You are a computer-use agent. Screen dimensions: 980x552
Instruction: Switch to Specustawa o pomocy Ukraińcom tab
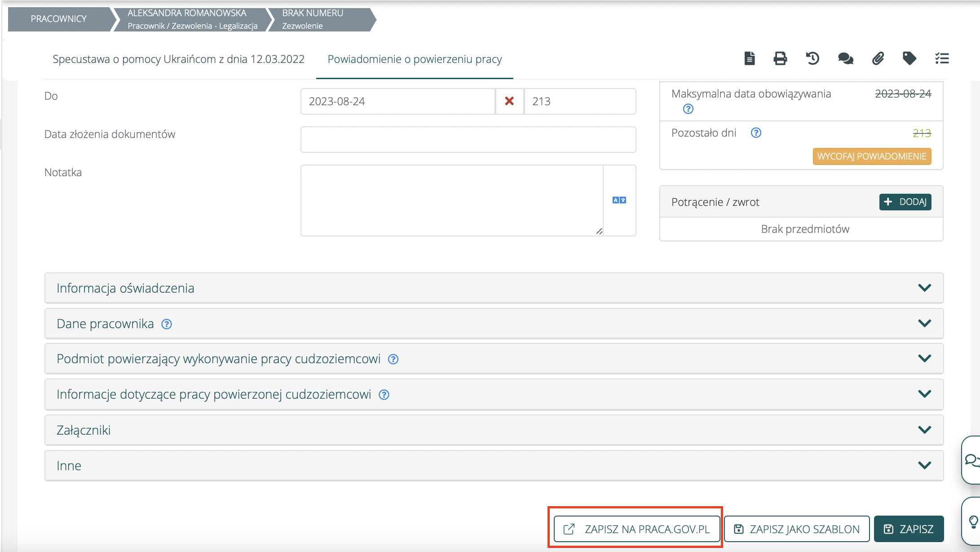178,59
